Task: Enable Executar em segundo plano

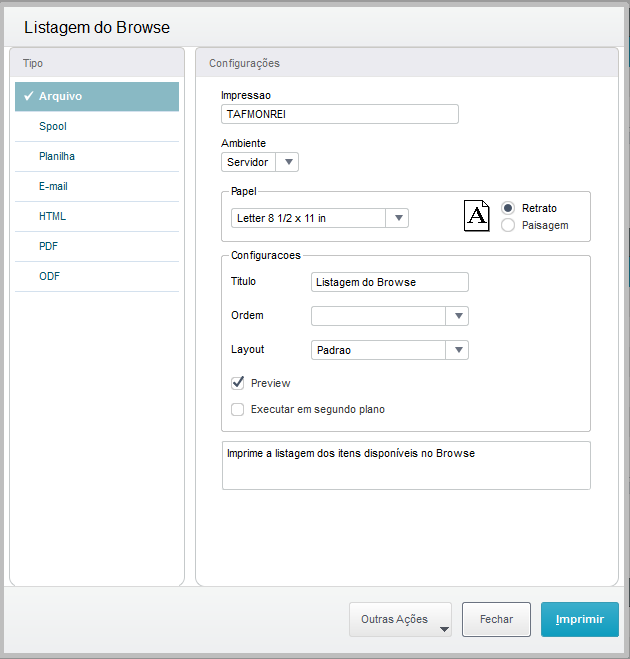Action: pos(238,409)
